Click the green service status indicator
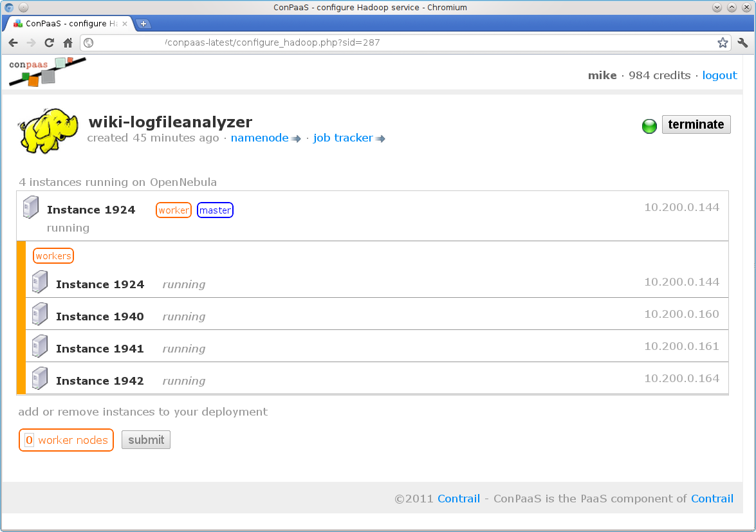756x532 pixels. 649,126
